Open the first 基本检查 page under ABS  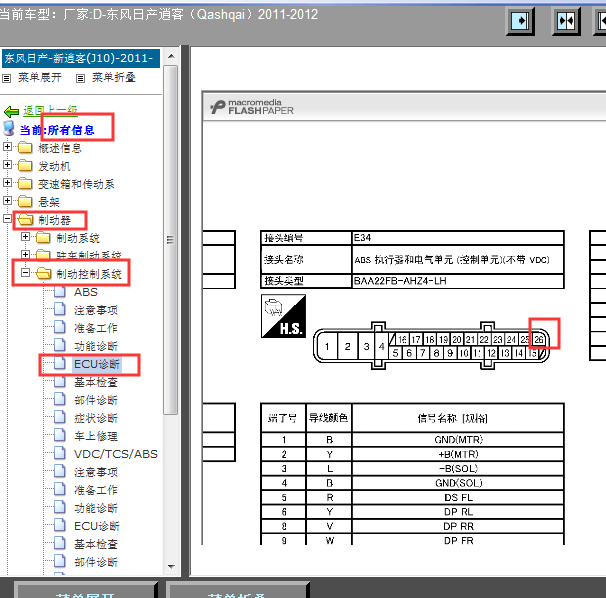pyautogui.click(x=96, y=382)
